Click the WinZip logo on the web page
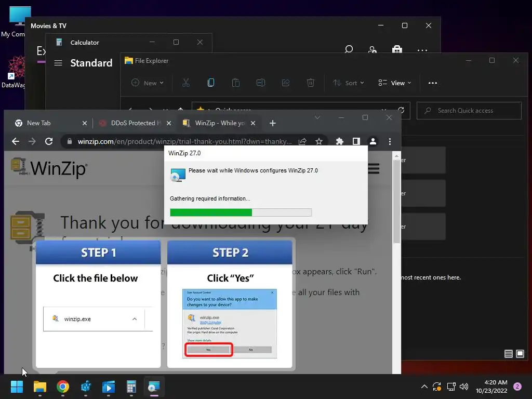The image size is (532, 399). 49,168
